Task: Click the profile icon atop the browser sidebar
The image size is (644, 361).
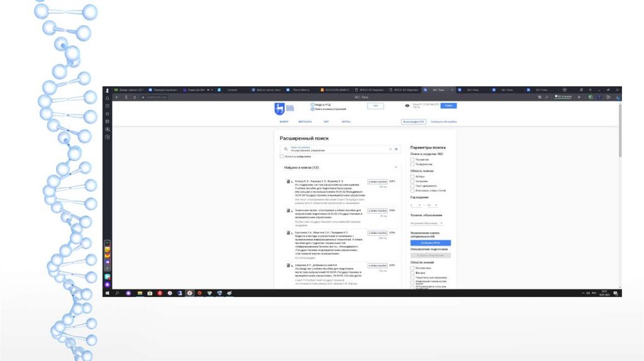Action: pos(108,91)
